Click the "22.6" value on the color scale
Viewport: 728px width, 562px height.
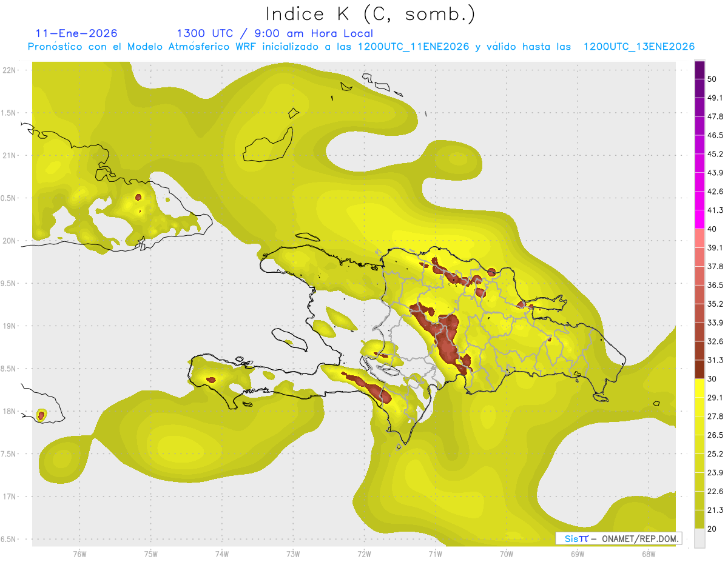coord(715,492)
